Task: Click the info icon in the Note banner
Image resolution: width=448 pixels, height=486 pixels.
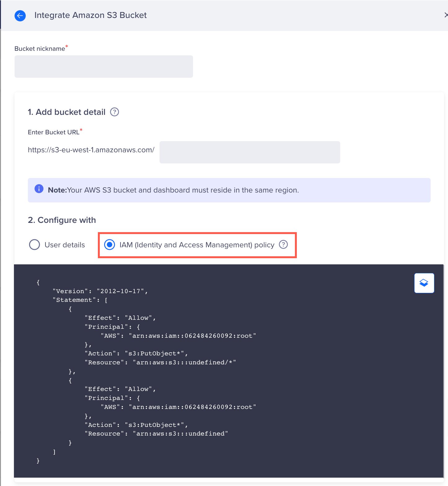Action: click(x=39, y=189)
